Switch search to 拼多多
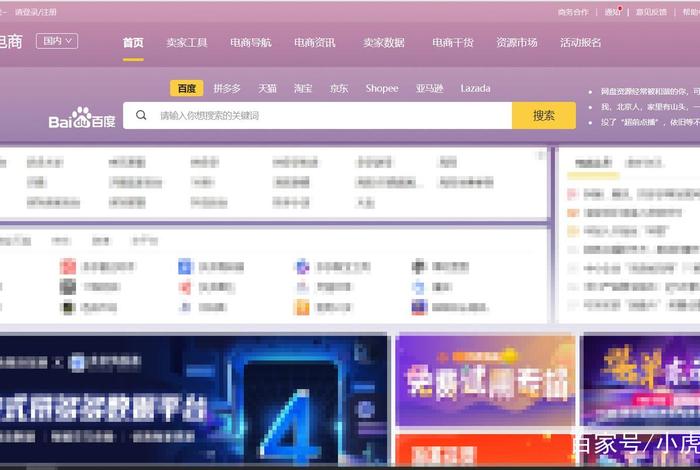700x470 pixels. (x=227, y=88)
